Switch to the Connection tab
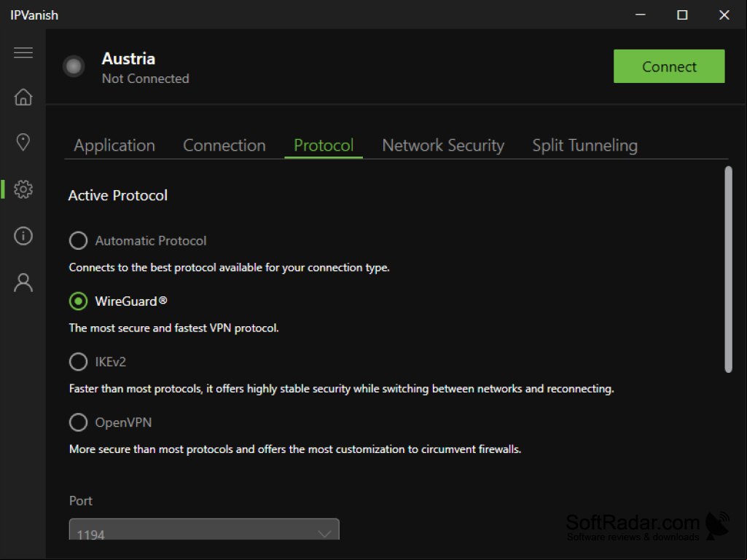747x560 pixels. tap(224, 145)
